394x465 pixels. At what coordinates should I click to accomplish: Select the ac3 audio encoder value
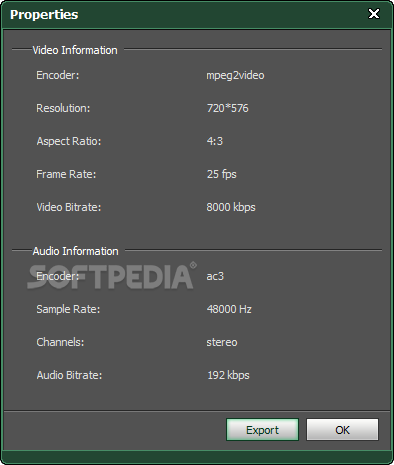[x=215, y=276]
